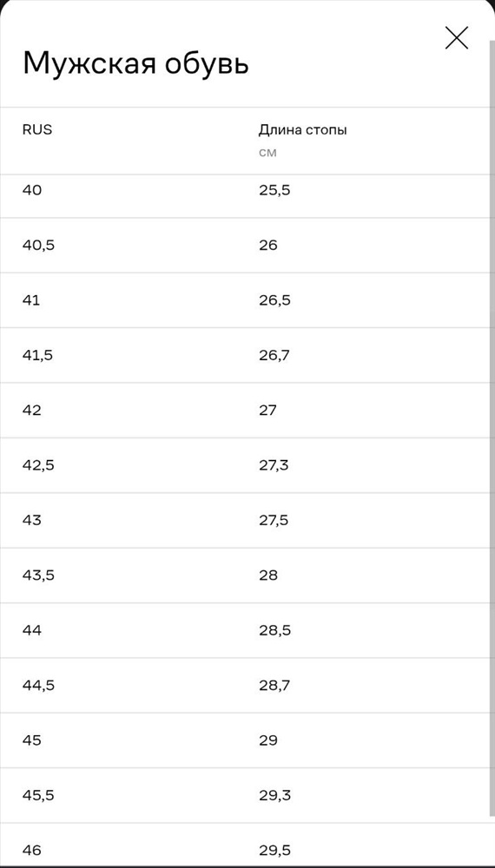495x868 pixels.
Task: Click the Мужская обувь title
Action: click(x=135, y=63)
